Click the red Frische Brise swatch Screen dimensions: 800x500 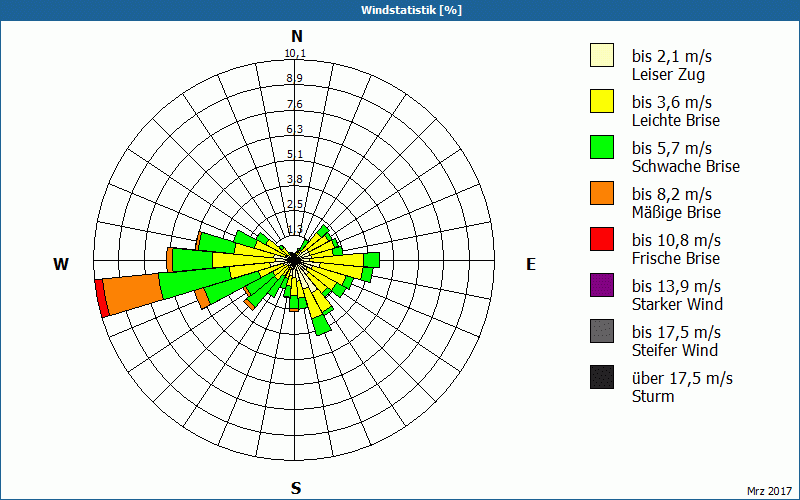click(x=602, y=239)
